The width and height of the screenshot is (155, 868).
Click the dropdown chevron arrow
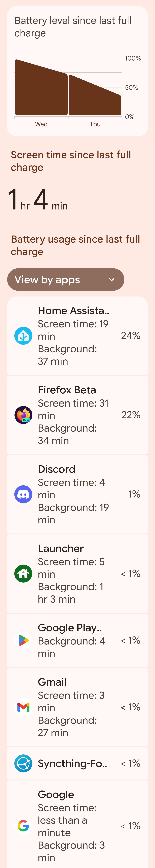click(112, 280)
